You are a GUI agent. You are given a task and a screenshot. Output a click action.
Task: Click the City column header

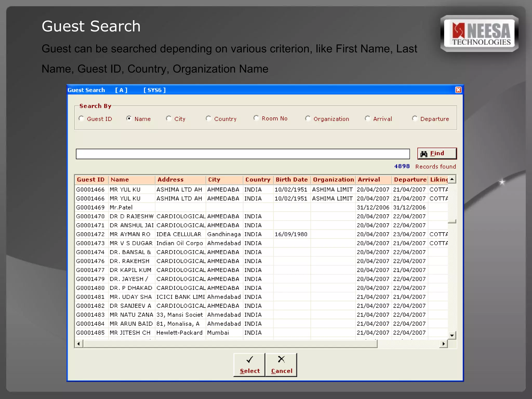pos(225,179)
